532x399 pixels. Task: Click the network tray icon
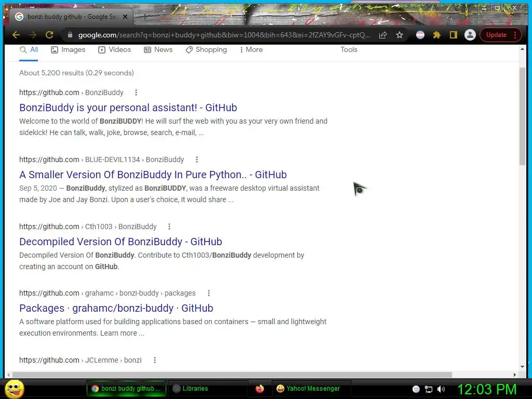429,389
